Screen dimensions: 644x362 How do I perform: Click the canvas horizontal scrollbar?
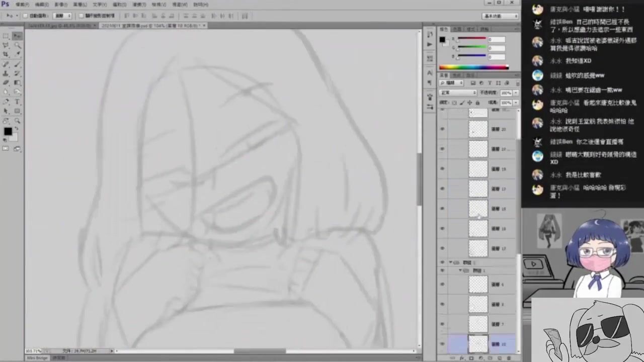(x=260, y=351)
